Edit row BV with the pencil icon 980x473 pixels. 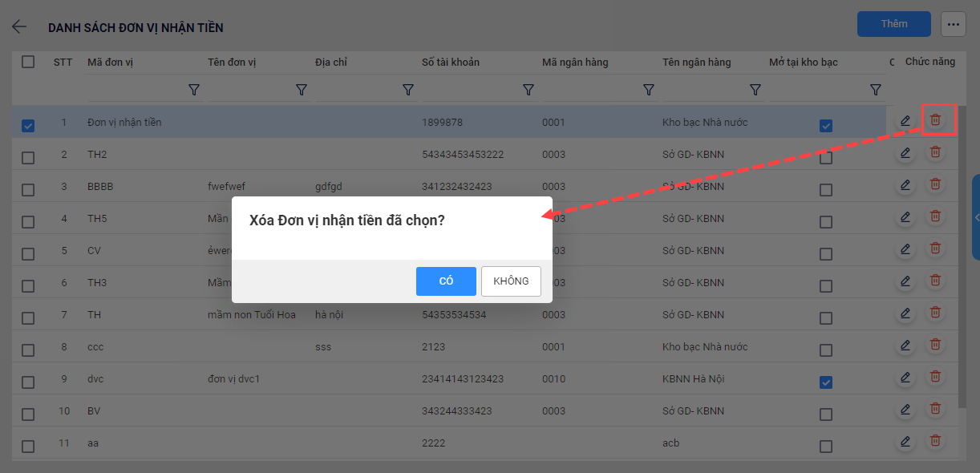tap(905, 409)
